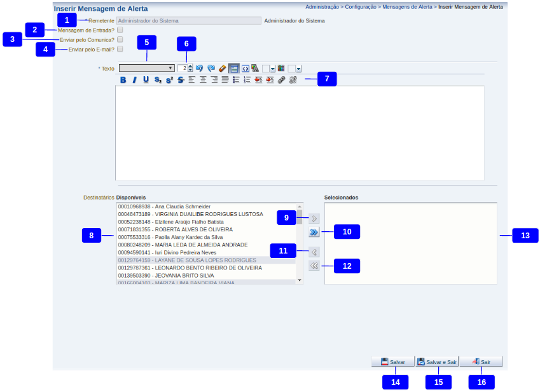
Task: Insert a bulleted list
Action: coord(235,80)
